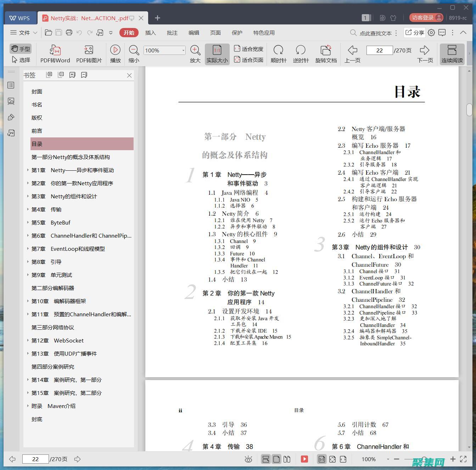Open the 插入 menu tab
Viewport: 476px width, 470px height.
150,33
